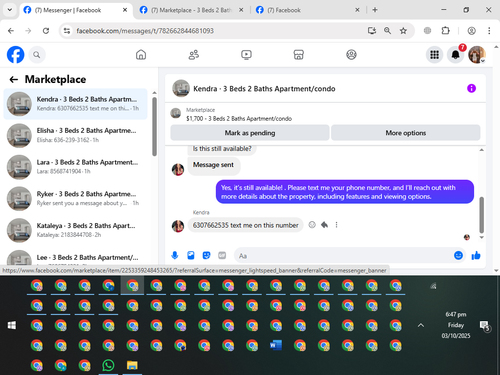Click the install app icon in address bar
This screenshot has height=375, width=500.
click(372, 31)
